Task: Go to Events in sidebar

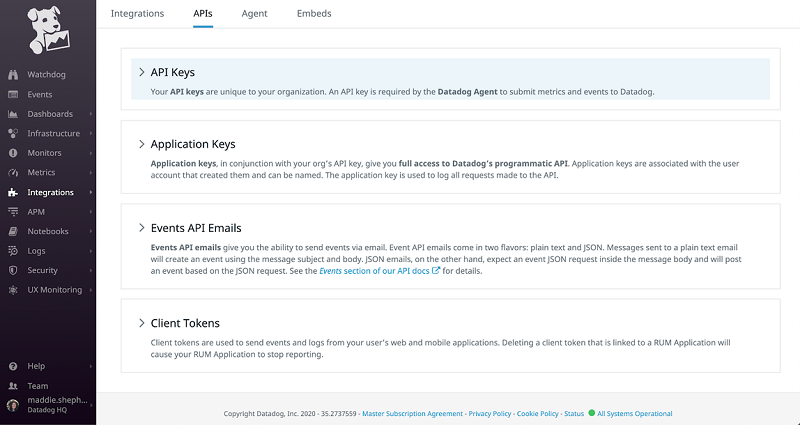Action: pos(40,94)
